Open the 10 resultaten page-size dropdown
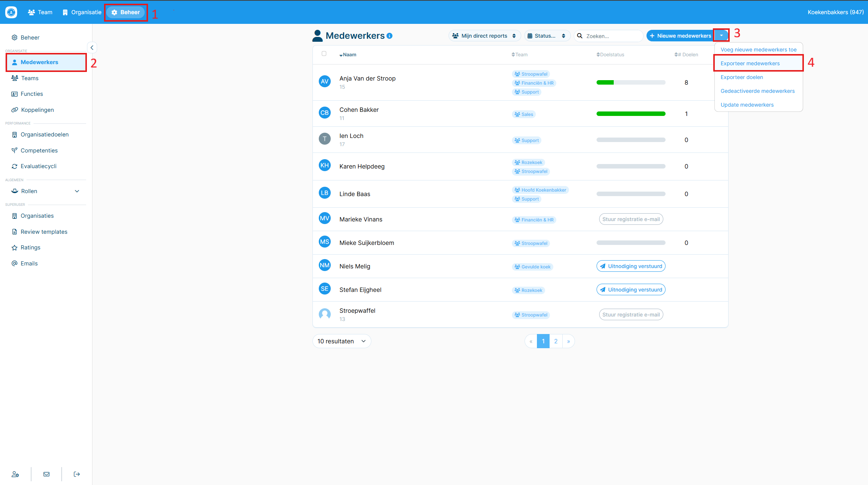This screenshot has height=485, width=868. (342, 341)
